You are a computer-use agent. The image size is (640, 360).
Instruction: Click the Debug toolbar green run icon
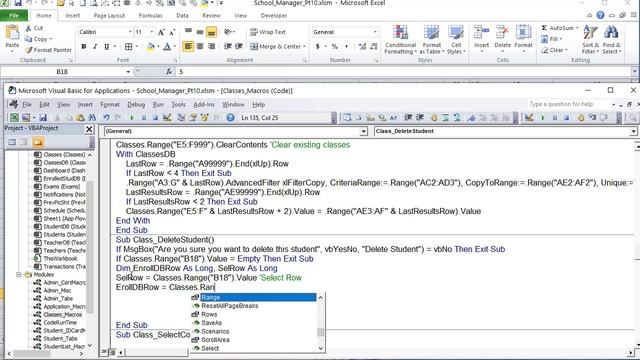542,118
